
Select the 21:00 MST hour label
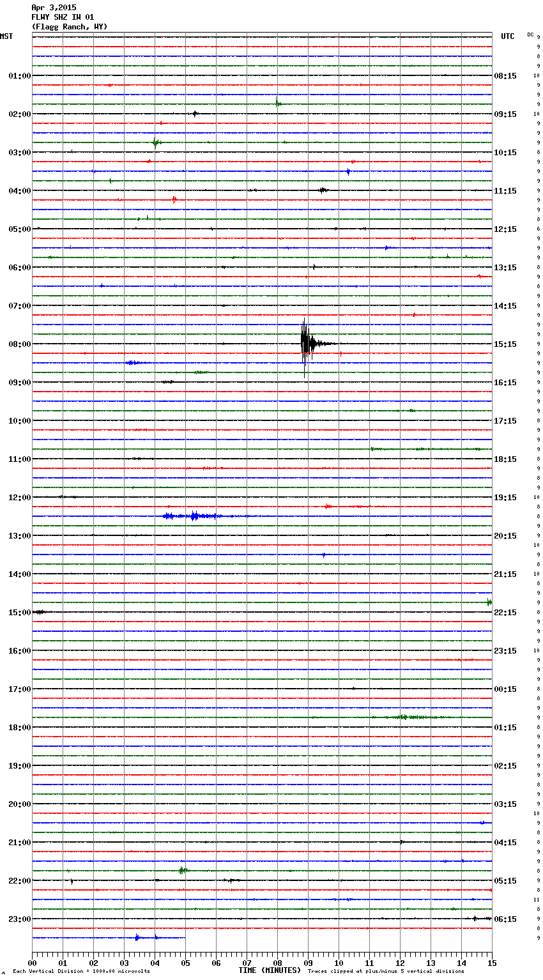[20, 843]
